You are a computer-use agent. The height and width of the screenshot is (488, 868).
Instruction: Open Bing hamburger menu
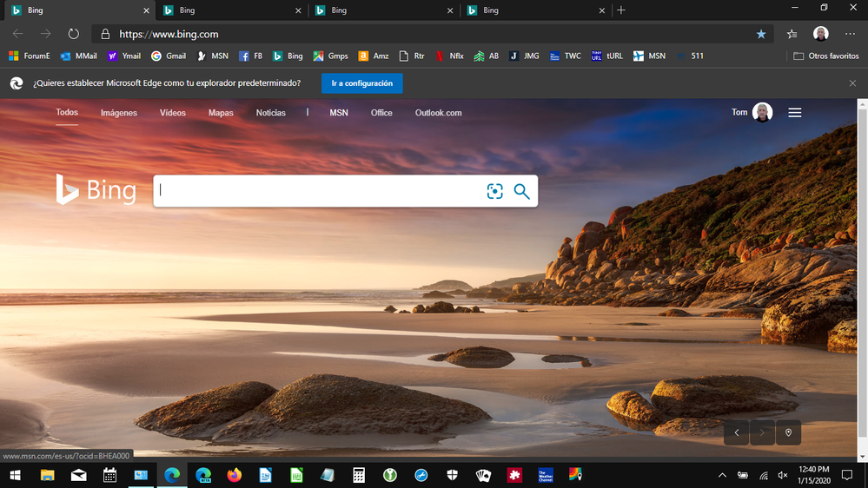click(x=794, y=113)
